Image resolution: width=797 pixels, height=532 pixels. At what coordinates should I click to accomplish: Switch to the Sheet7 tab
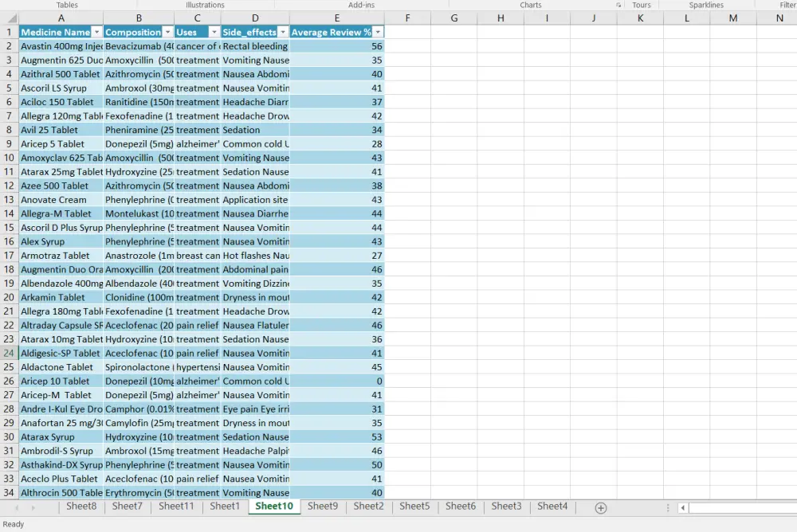pos(127,506)
